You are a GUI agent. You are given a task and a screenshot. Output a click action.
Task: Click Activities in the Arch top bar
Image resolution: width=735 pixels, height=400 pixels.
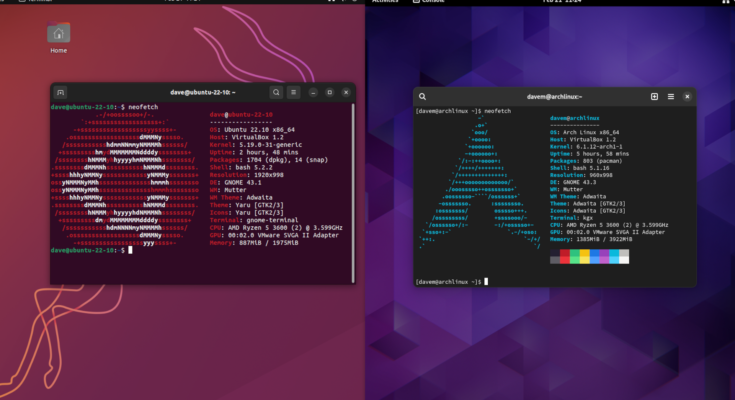pos(385,2)
